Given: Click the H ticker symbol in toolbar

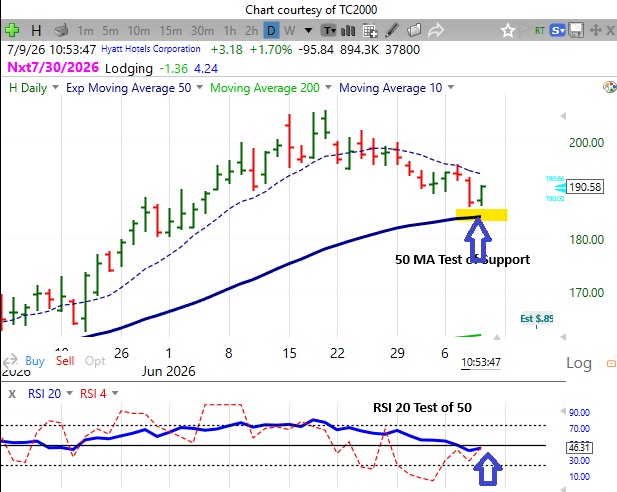Looking at the screenshot, I should pyautogui.click(x=36, y=30).
